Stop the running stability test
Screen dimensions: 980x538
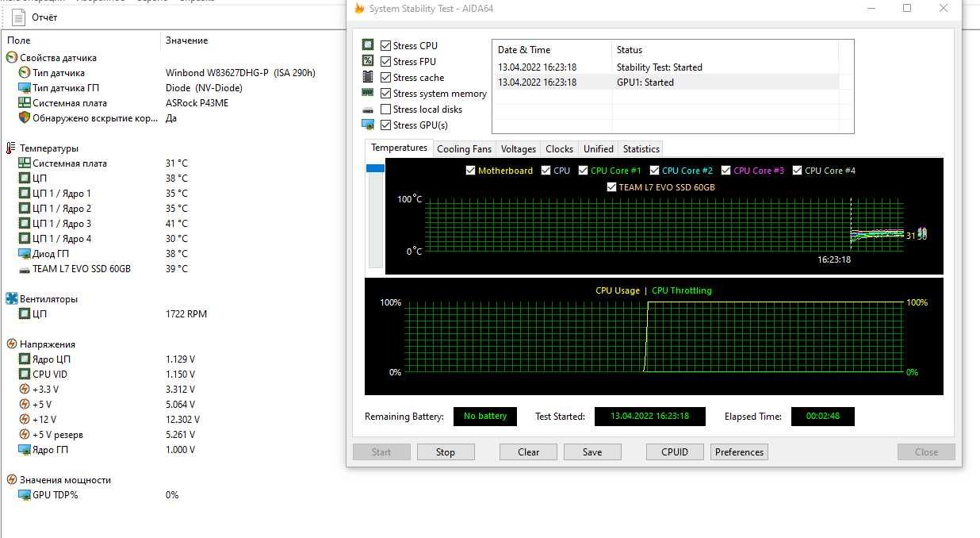coord(446,452)
